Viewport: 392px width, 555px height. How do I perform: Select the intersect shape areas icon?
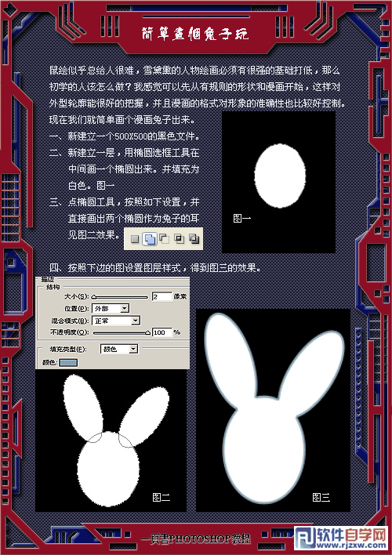(x=180, y=239)
